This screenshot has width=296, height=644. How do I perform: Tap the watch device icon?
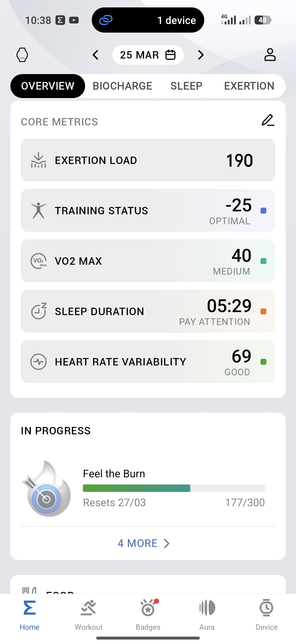pos(22,55)
